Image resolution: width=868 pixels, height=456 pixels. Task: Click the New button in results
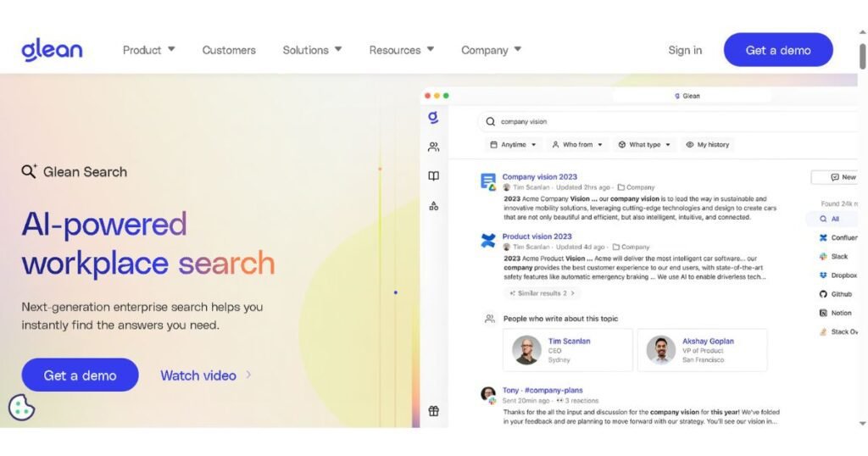(x=835, y=177)
